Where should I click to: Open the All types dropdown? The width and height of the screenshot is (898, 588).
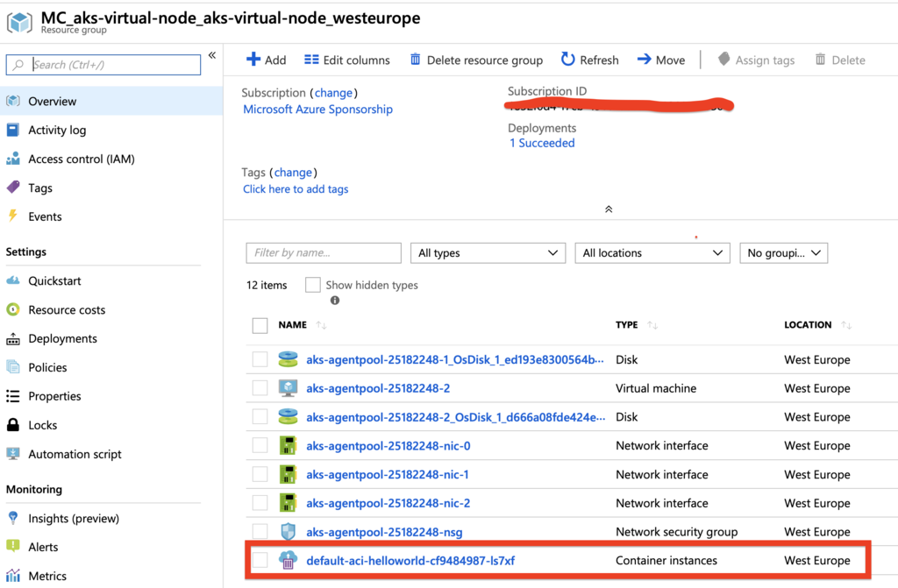tap(488, 253)
